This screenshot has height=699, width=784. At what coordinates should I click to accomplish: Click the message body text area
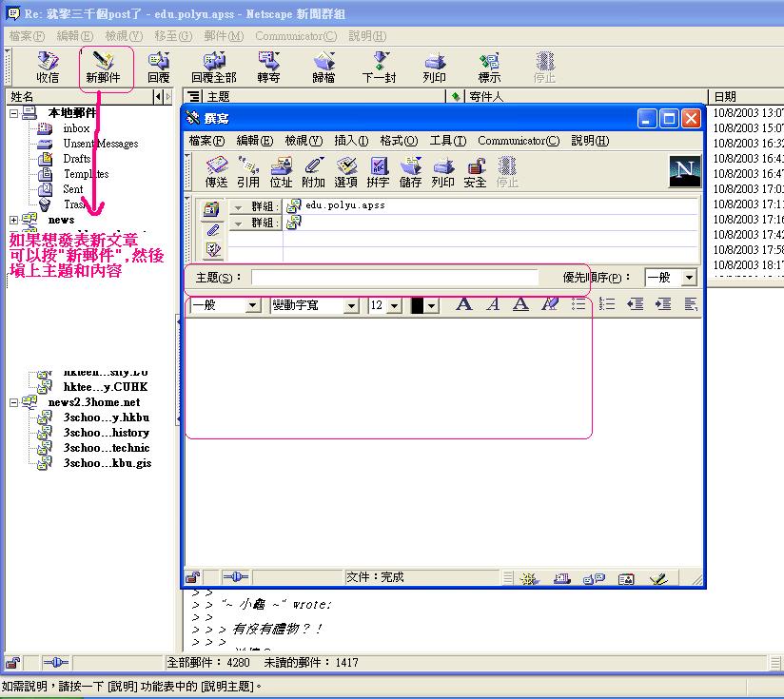443,443
